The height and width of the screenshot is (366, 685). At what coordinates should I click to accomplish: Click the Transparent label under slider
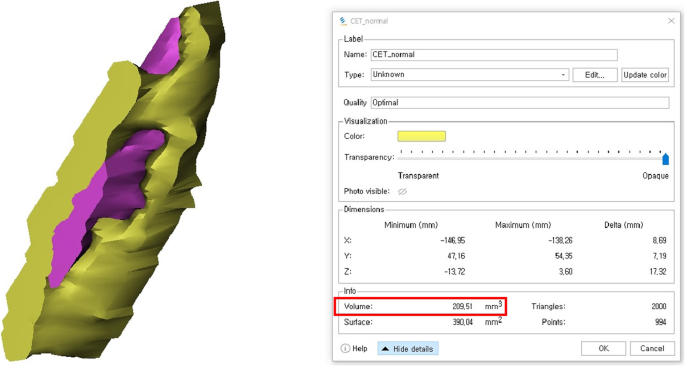[x=418, y=176]
